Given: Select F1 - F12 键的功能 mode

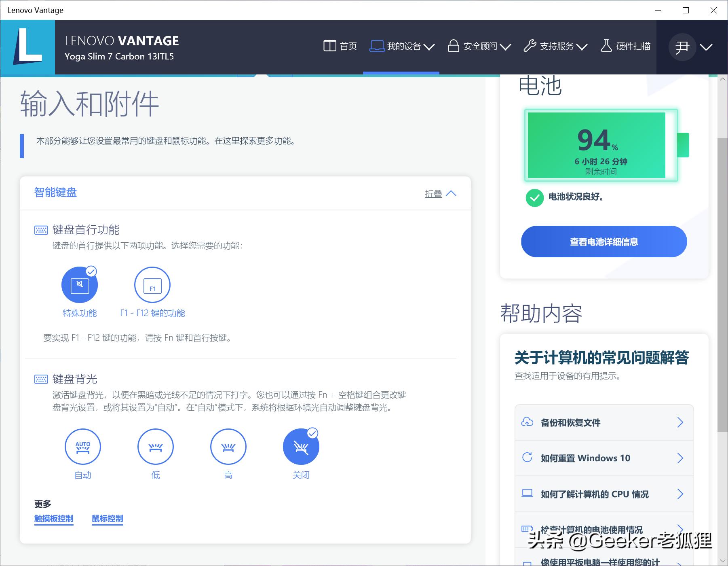Looking at the screenshot, I should point(152,284).
